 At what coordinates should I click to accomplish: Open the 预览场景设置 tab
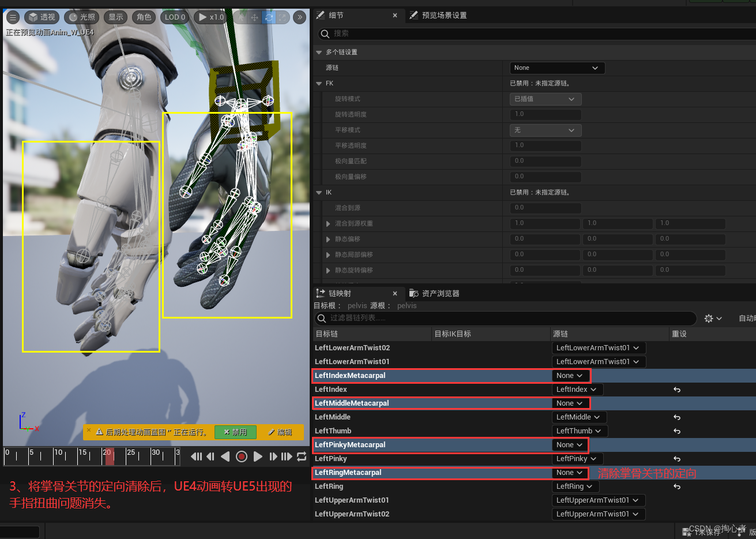pyautogui.click(x=445, y=15)
